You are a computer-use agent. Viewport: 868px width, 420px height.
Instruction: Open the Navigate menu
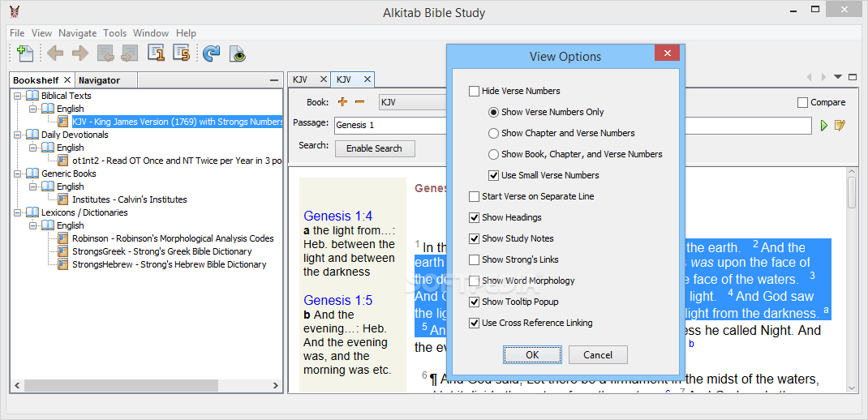tap(78, 33)
